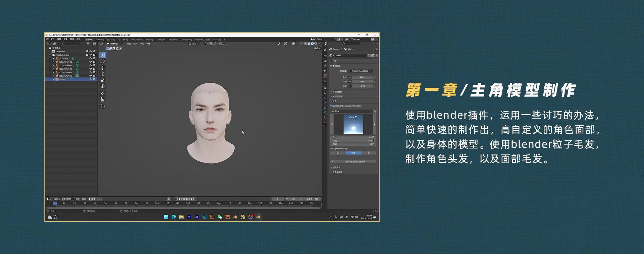Open the Scene properties tab

325,71
